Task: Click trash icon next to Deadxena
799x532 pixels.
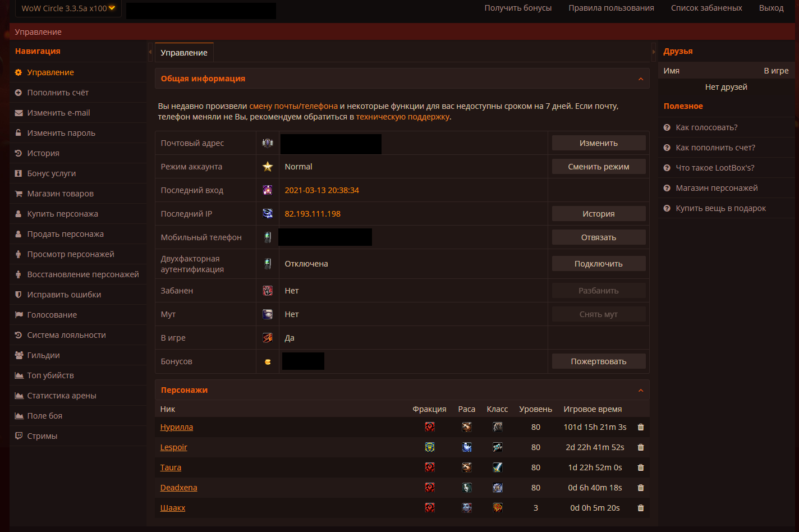Action: [x=641, y=488]
